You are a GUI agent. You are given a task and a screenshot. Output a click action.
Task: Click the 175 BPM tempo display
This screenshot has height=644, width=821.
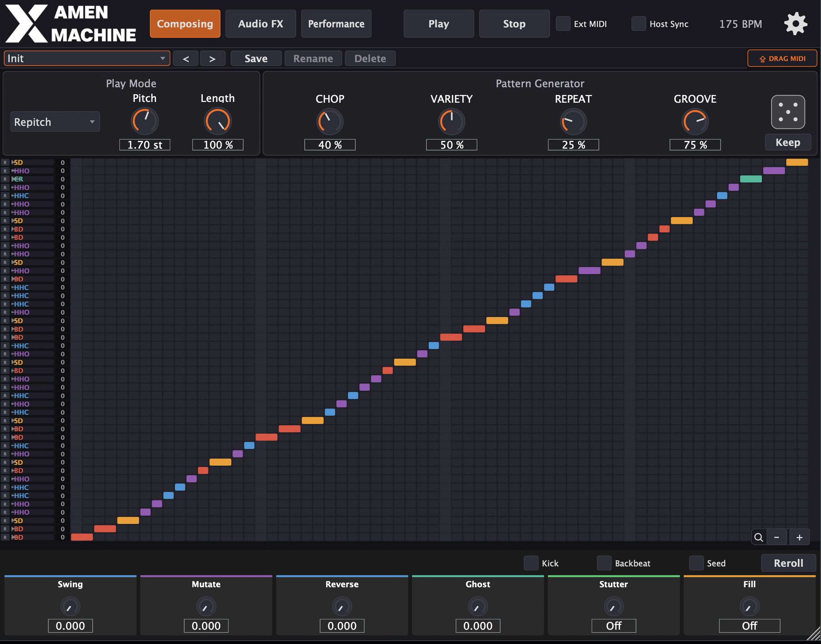[x=740, y=24]
